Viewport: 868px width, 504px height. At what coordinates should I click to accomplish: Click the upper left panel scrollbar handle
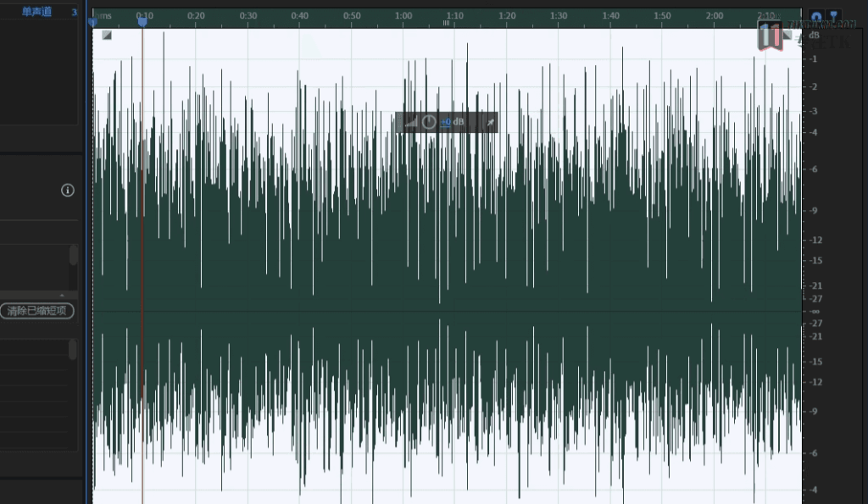pyautogui.click(x=74, y=255)
